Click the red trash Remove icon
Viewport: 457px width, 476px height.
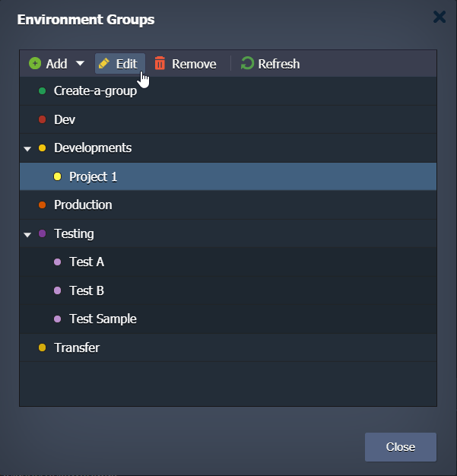pos(160,64)
